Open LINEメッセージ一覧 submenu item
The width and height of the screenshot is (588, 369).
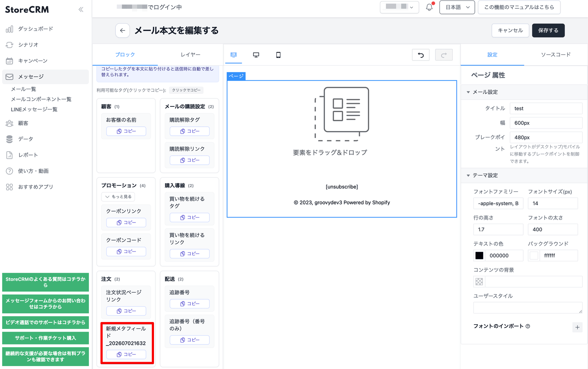(x=34, y=109)
